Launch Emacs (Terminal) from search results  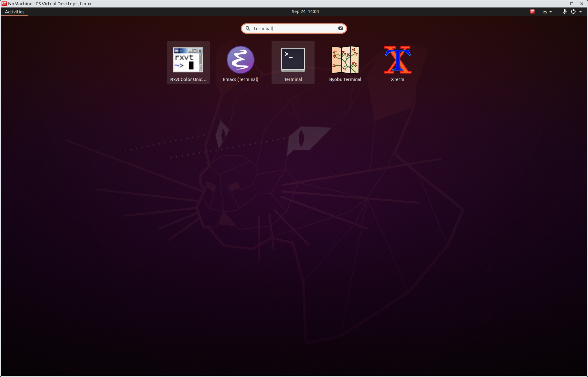240,60
